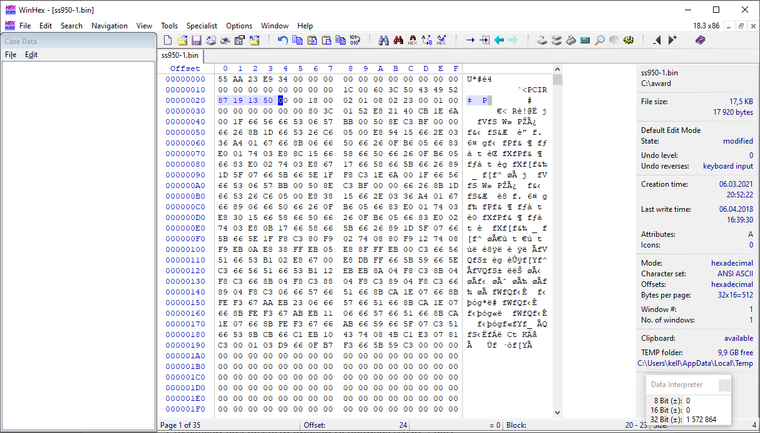Open the Case Data panel Edit menu
760x433 pixels.
pos(31,55)
